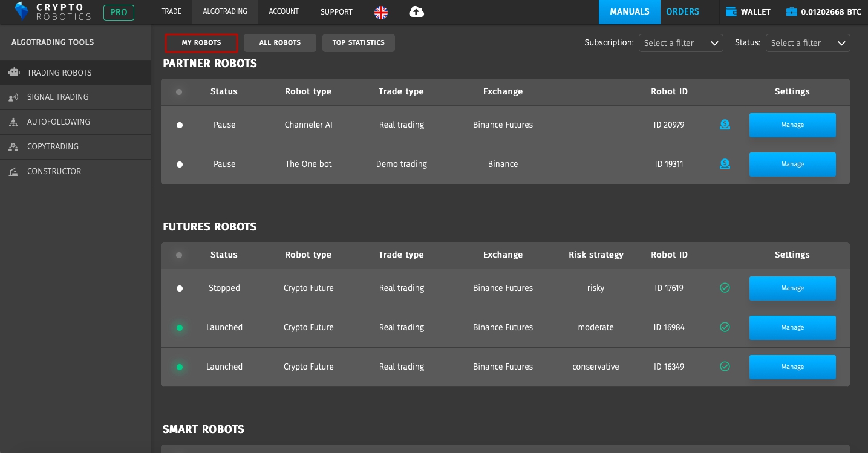868x453 pixels.
Task: Click the Trading Robots sidebar icon
Action: pyautogui.click(x=14, y=73)
